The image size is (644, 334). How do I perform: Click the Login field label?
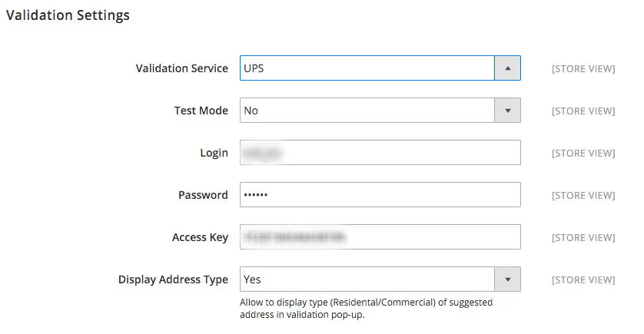click(214, 153)
